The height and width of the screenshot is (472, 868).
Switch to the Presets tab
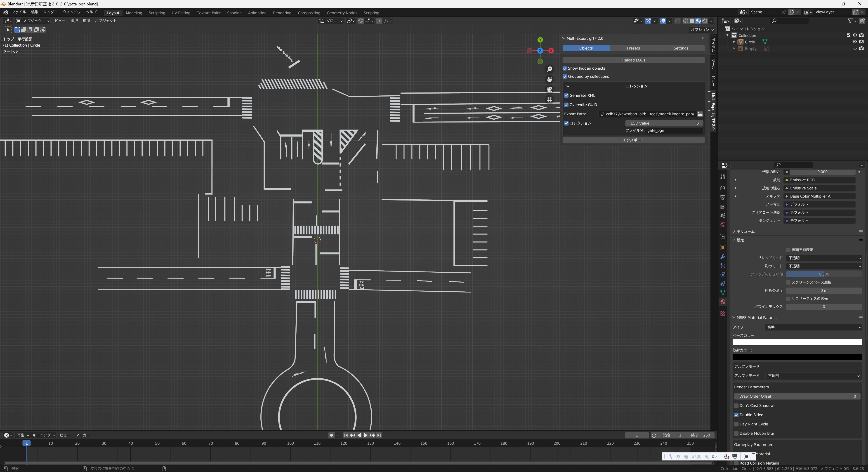pos(633,48)
